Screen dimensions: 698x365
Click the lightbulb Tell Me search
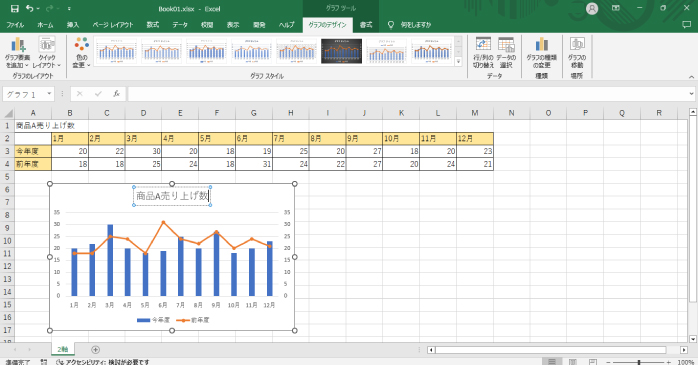(391, 25)
